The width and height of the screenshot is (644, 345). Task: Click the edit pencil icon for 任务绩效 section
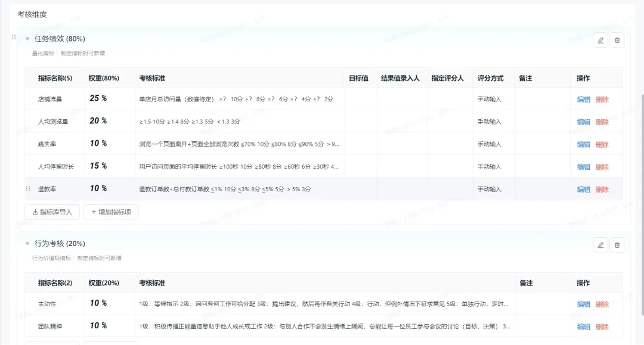(x=600, y=40)
